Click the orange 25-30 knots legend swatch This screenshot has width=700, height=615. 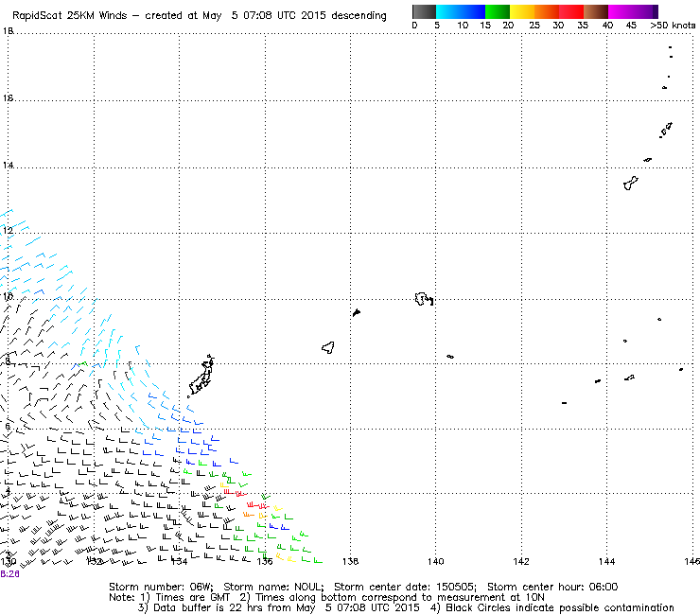pos(547,11)
